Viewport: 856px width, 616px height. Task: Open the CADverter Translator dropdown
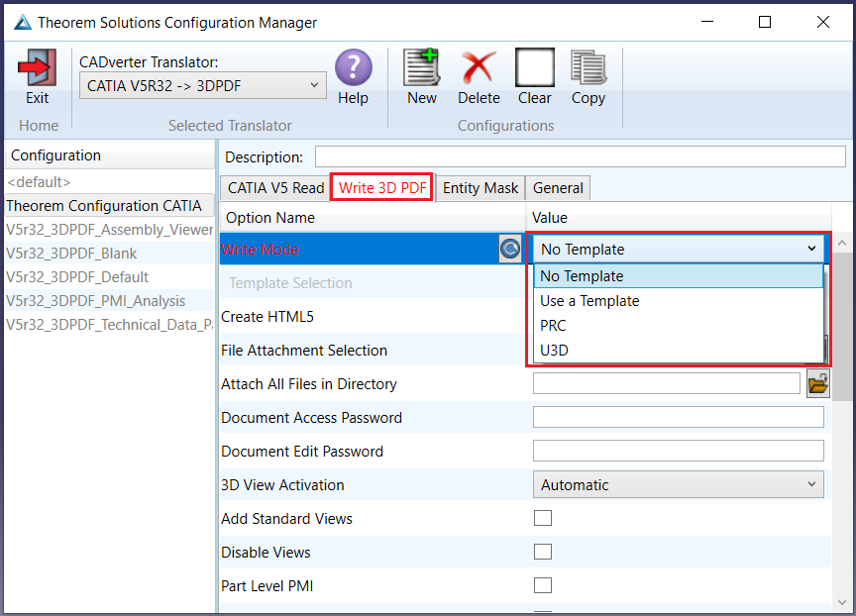[202, 85]
